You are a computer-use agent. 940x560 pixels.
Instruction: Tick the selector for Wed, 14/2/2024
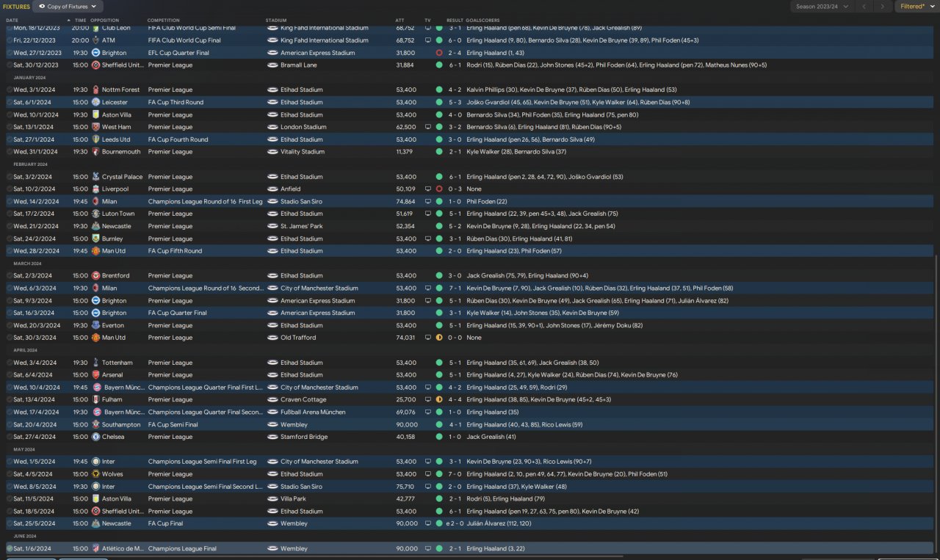pos(10,201)
